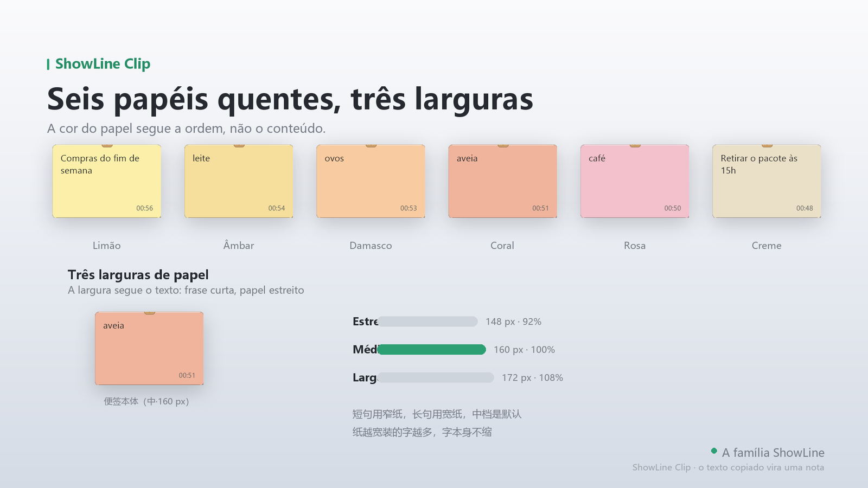Image resolution: width=868 pixels, height=488 pixels.
Task: Click the 00:56 timestamp on the Limão note
Action: [x=144, y=208]
